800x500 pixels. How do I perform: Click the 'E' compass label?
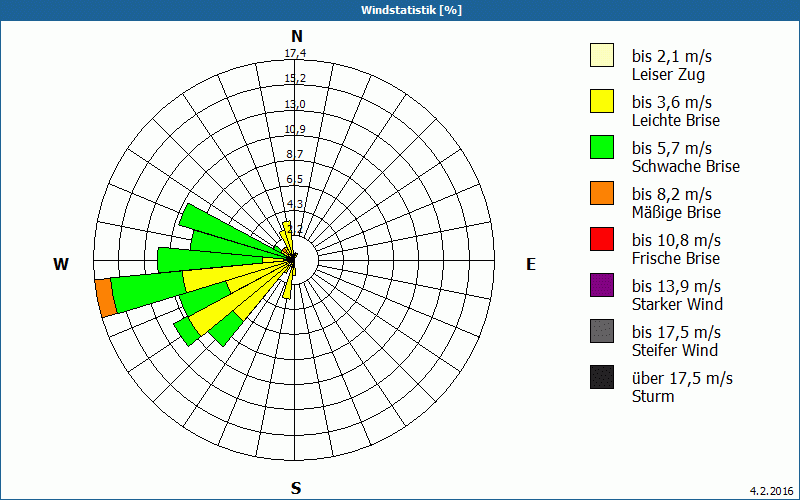pos(531,264)
